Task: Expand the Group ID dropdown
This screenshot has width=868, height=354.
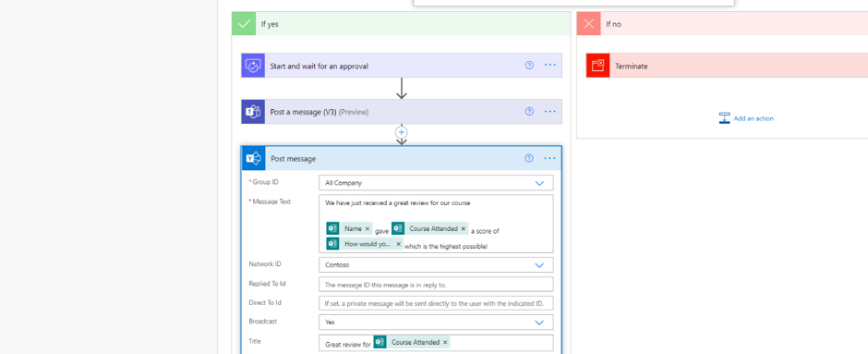Action: point(540,183)
